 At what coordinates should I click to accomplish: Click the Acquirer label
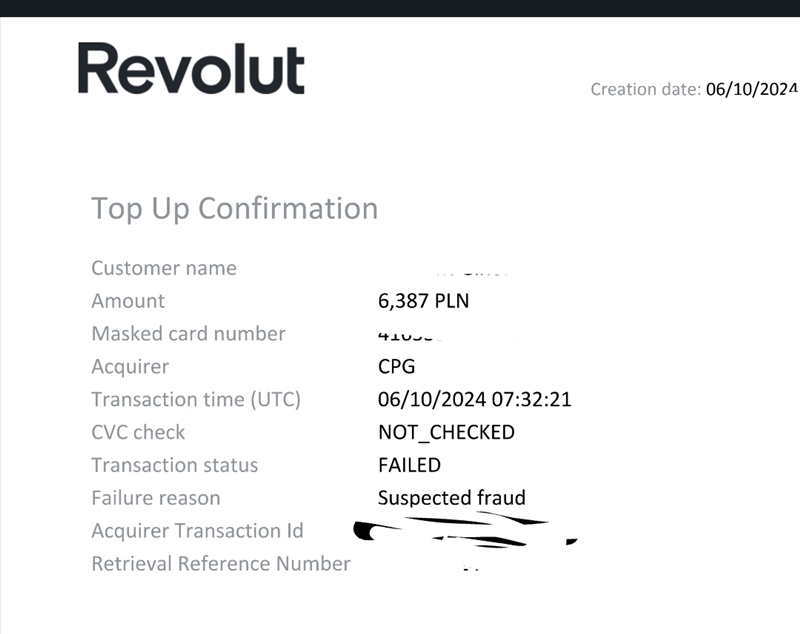click(x=130, y=367)
